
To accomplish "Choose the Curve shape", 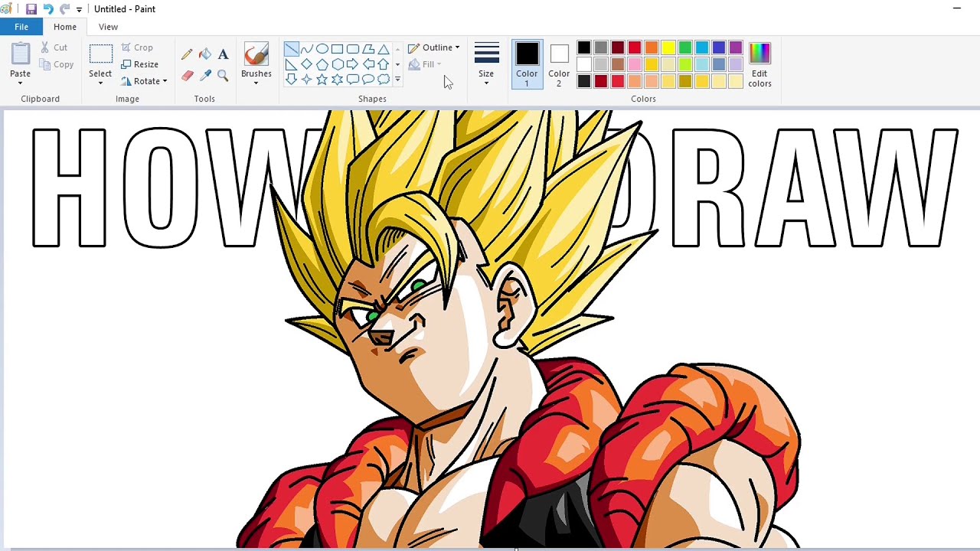I will pos(306,49).
